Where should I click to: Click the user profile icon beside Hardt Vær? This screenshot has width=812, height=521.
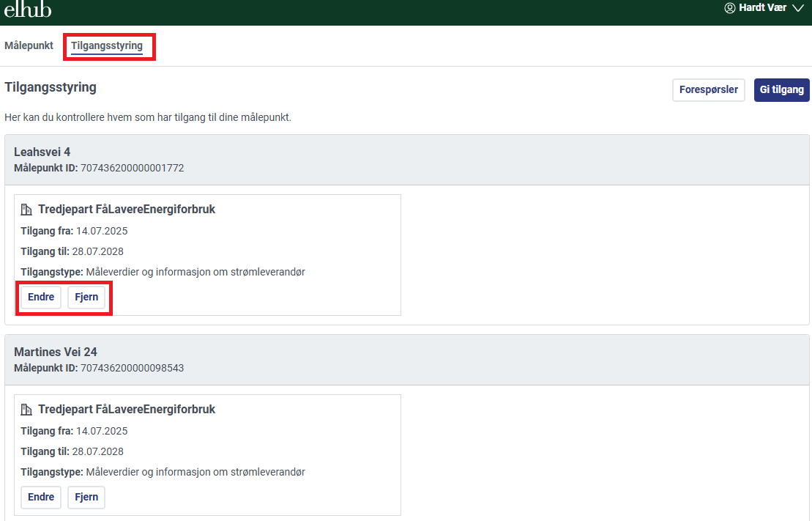(x=730, y=8)
